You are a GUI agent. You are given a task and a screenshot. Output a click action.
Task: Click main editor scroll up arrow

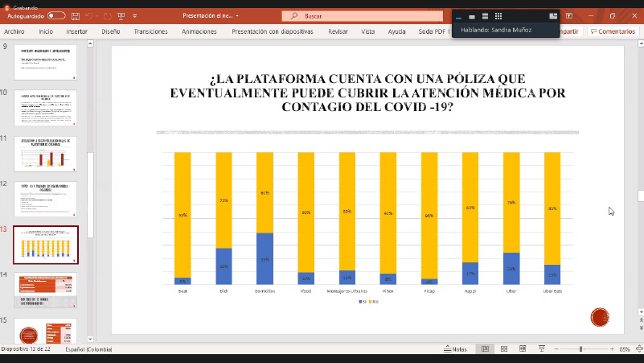pyautogui.click(x=641, y=43)
